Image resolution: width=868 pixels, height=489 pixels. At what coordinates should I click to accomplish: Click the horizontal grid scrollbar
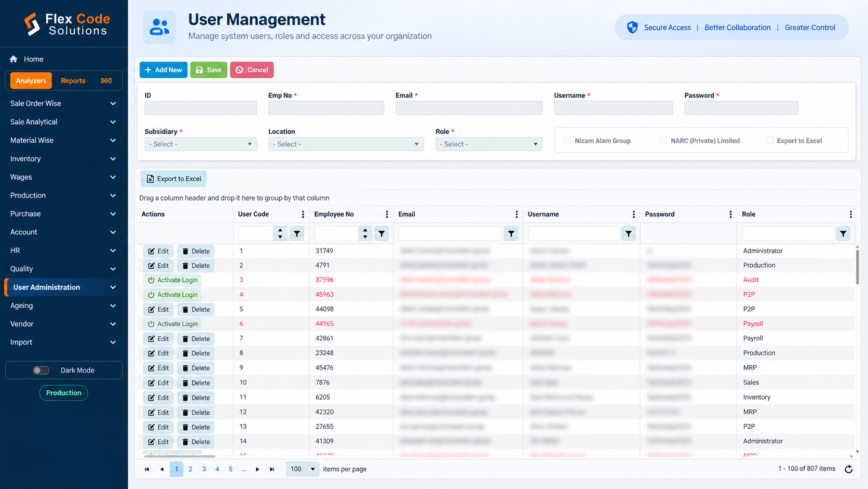[x=180, y=456]
